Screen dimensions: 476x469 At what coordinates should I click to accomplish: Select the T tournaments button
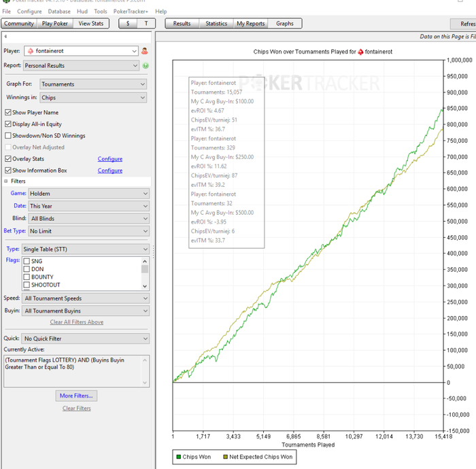point(146,23)
